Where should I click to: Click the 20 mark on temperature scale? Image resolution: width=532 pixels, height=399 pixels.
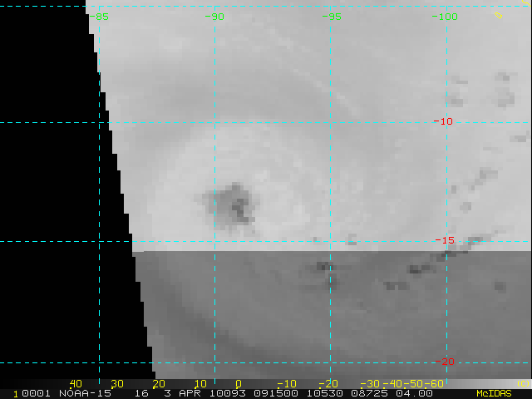[x=158, y=383]
